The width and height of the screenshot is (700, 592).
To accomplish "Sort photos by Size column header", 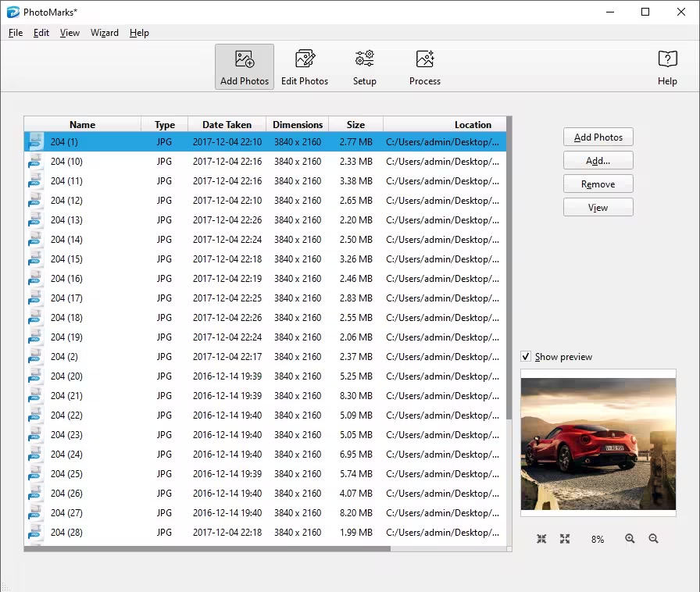I will click(355, 125).
